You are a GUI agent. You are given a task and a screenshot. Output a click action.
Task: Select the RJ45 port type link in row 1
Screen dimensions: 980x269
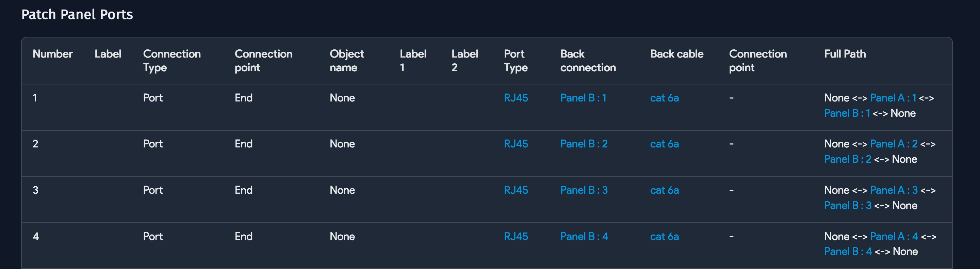point(516,98)
